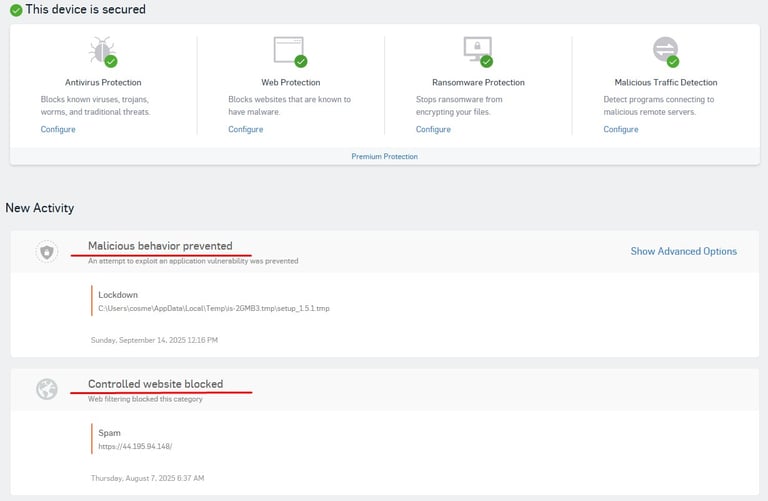Click the Antivirus Protection bug icon
The width and height of the screenshot is (768, 501).
coord(103,50)
